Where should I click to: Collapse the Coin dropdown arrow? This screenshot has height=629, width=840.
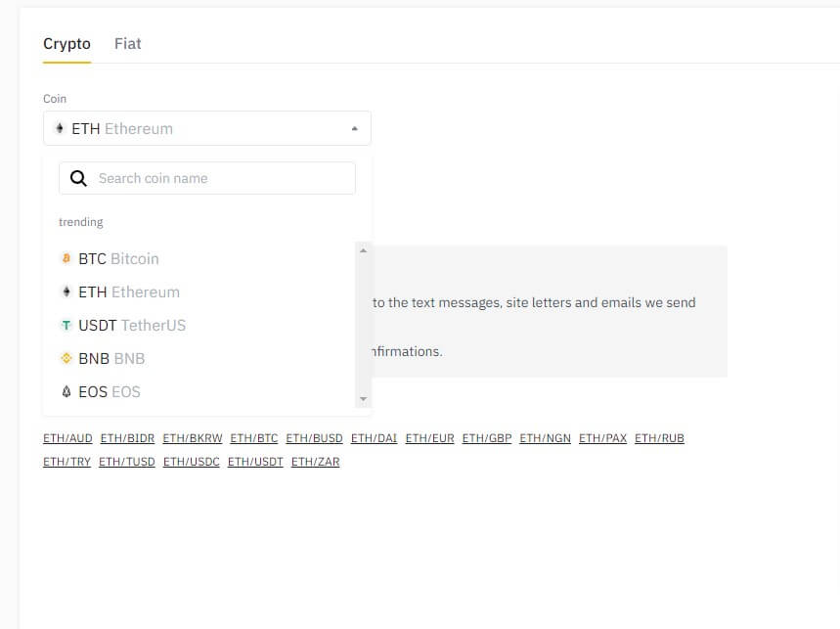coord(355,129)
